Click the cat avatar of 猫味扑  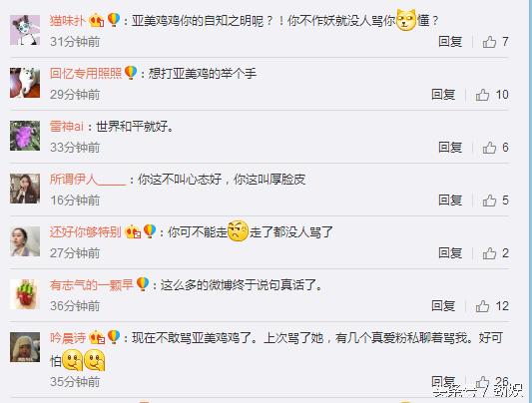pyautogui.click(x=25, y=30)
